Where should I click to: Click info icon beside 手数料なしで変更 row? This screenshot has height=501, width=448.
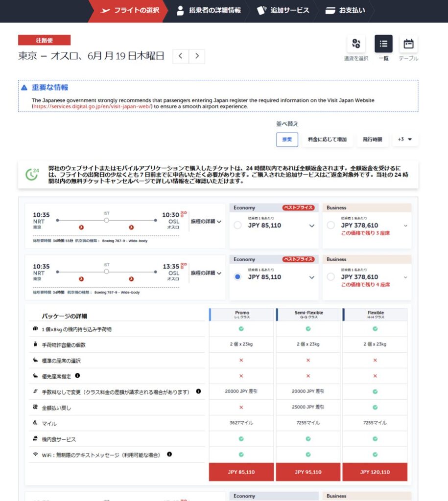click(x=198, y=391)
